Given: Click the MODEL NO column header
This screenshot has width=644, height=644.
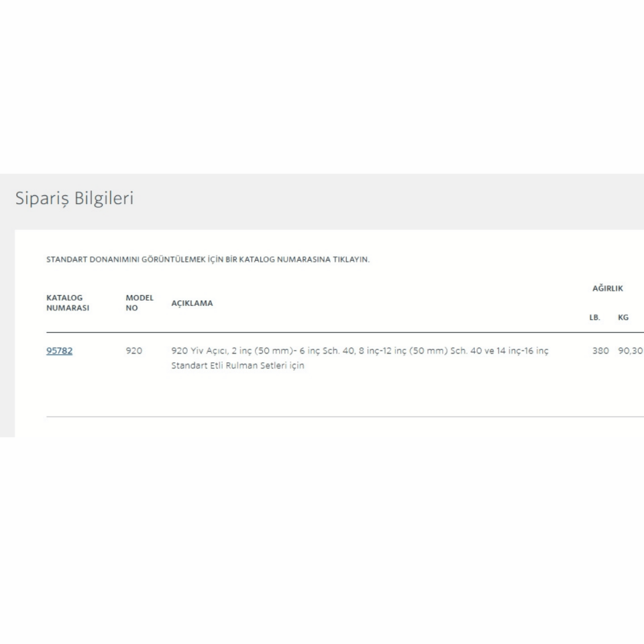Looking at the screenshot, I should 140,303.
